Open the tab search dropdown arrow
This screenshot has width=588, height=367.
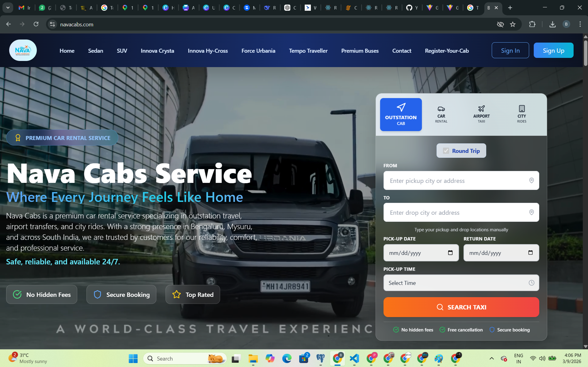tap(8, 8)
